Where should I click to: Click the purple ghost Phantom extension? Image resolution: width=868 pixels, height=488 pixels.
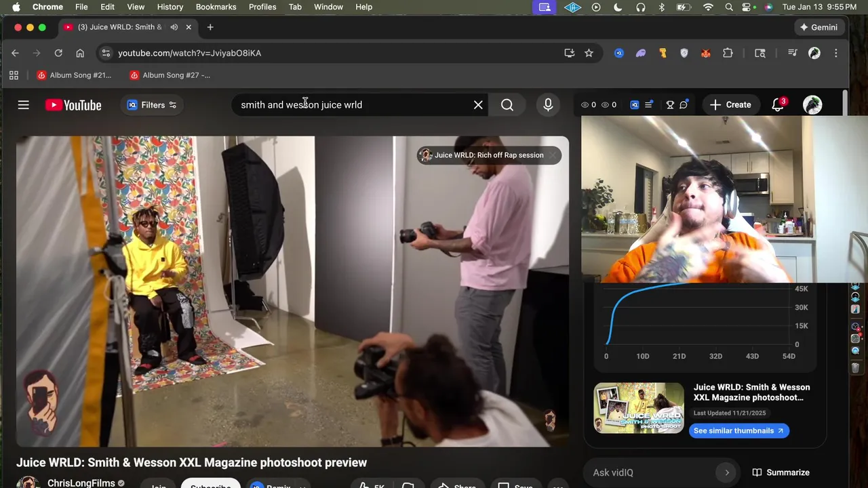pos(641,53)
